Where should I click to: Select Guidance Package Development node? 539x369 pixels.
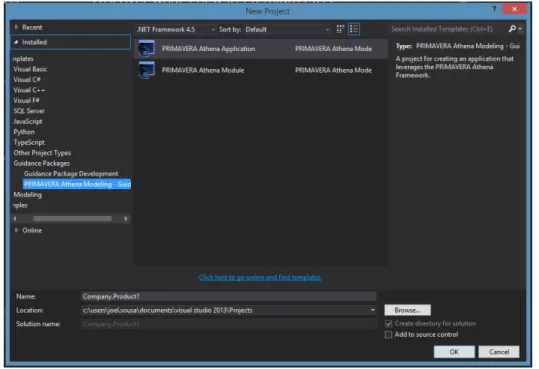[x=71, y=174]
